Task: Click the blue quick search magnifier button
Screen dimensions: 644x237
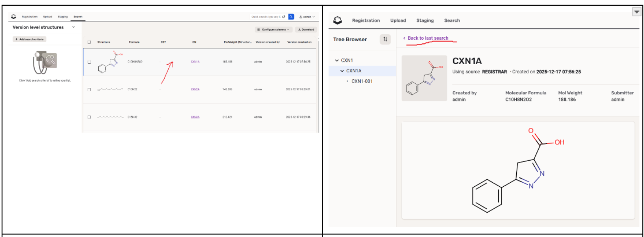Action: pyautogui.click(x=291, y=17)
